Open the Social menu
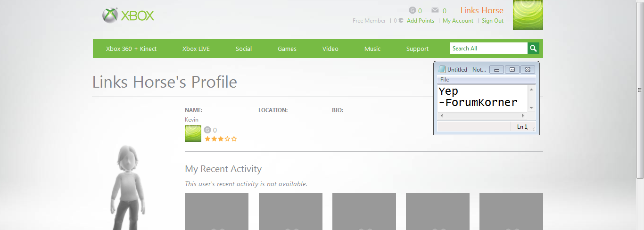The image size is (644, 230). pyautogui.click(x=244, y=49)
